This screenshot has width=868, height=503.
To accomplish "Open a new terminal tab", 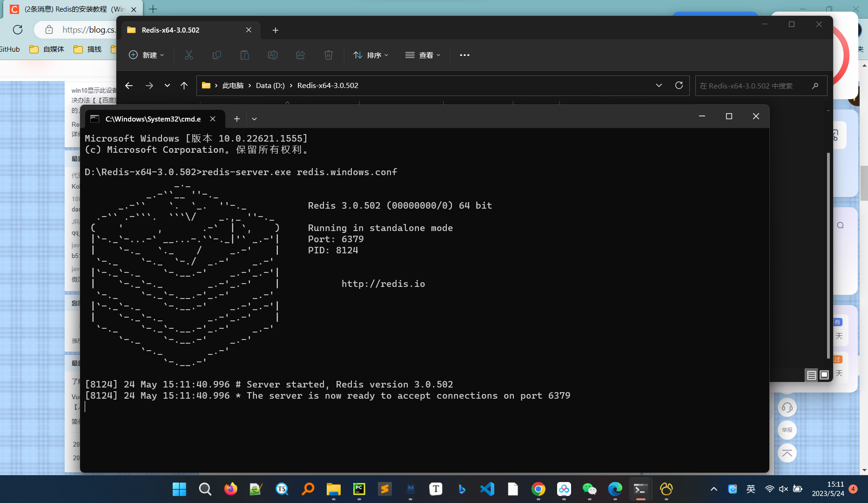I will pyautogui.click(x=237, y=119).
